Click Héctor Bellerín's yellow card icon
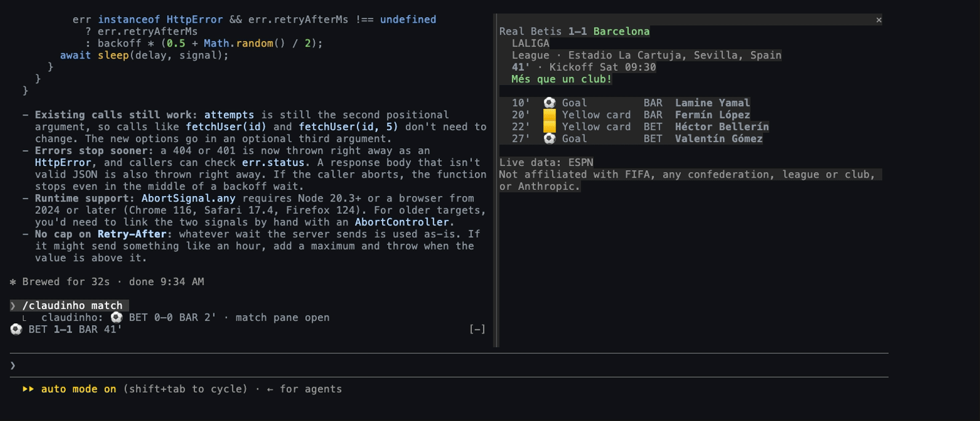 click(549, 127)
